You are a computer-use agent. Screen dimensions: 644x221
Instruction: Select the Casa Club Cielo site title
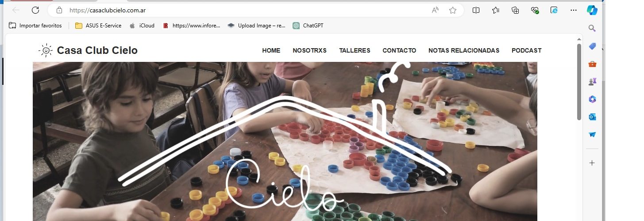coord(97,50)
